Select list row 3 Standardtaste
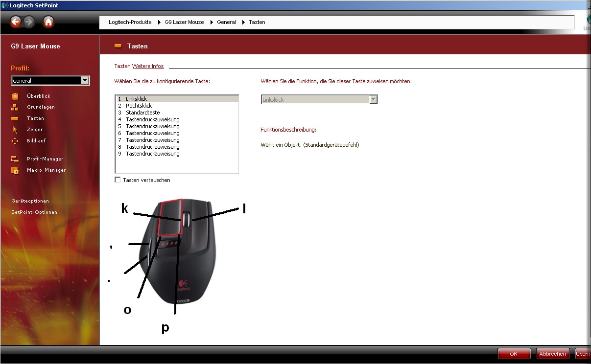 tap(177, 113)
